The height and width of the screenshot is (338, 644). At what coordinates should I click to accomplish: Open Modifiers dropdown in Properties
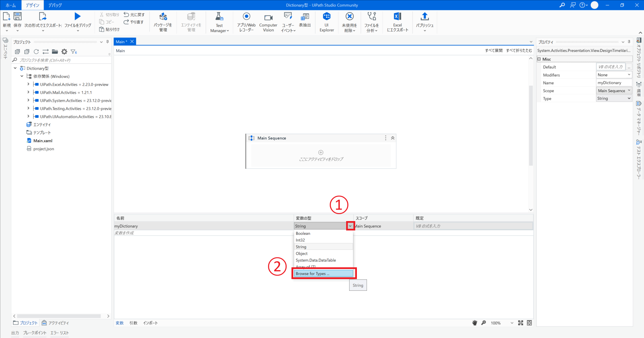(629, 75)
